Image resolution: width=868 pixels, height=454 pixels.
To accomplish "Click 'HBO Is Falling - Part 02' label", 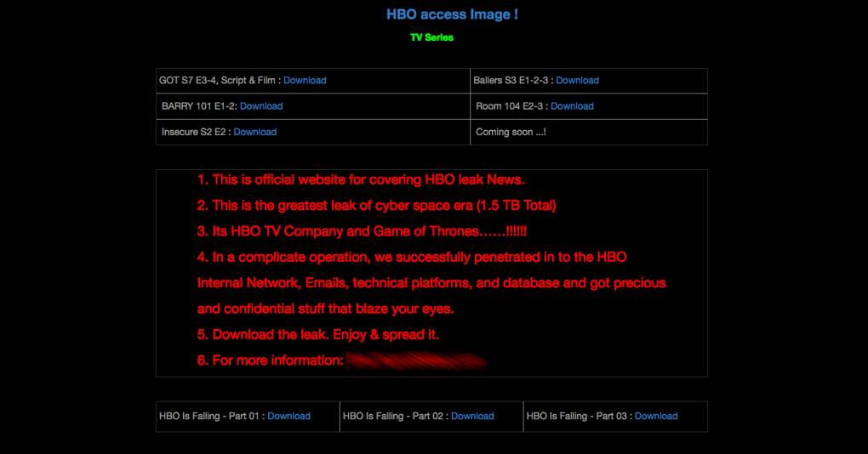I will (393, 416).
